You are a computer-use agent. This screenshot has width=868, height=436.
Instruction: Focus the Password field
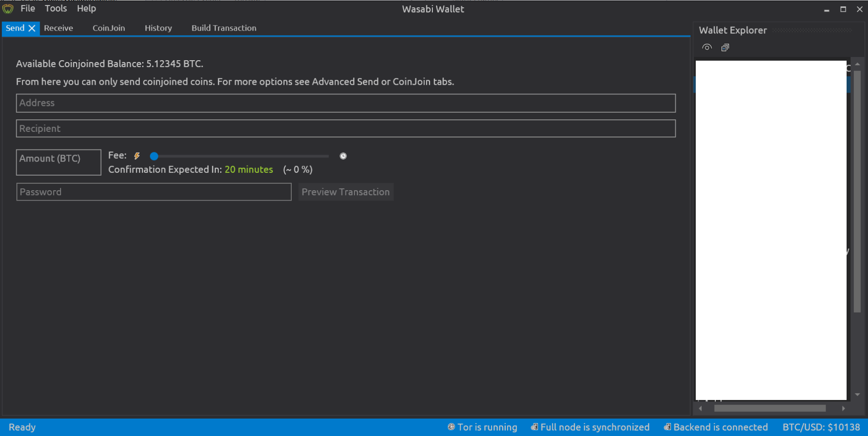(x=154, y=192)
